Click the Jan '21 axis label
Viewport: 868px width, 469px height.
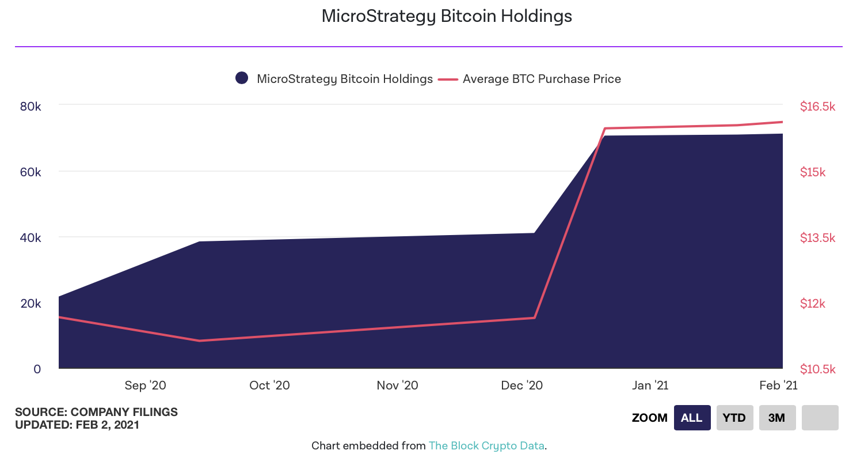tap(650, 385)
